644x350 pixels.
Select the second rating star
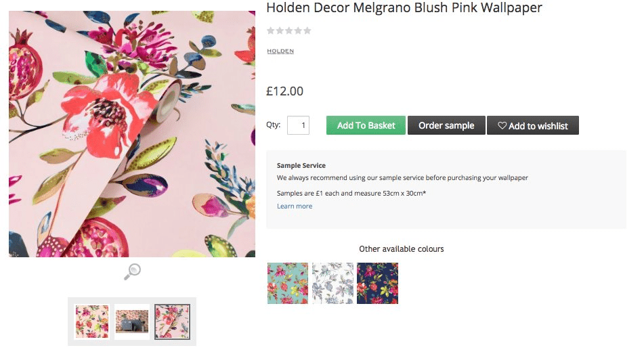coord(280,30)
